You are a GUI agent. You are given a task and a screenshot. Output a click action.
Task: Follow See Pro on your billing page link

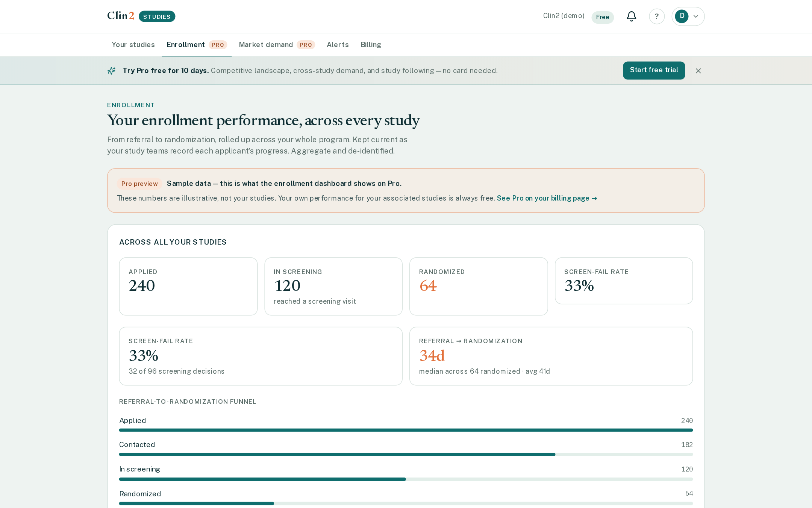point(547,198)
